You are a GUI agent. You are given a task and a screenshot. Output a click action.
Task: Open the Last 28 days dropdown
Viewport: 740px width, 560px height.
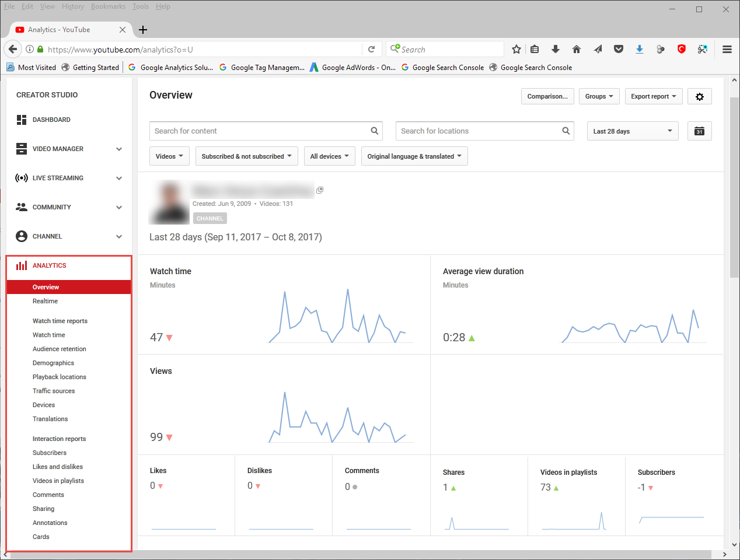tap(633, 131)
